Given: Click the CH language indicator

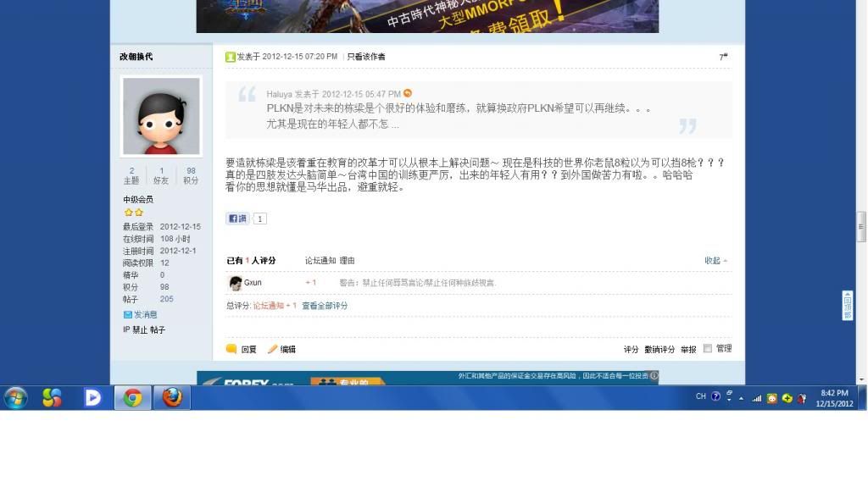Looking at the screenshot, I should pos(701,396).
